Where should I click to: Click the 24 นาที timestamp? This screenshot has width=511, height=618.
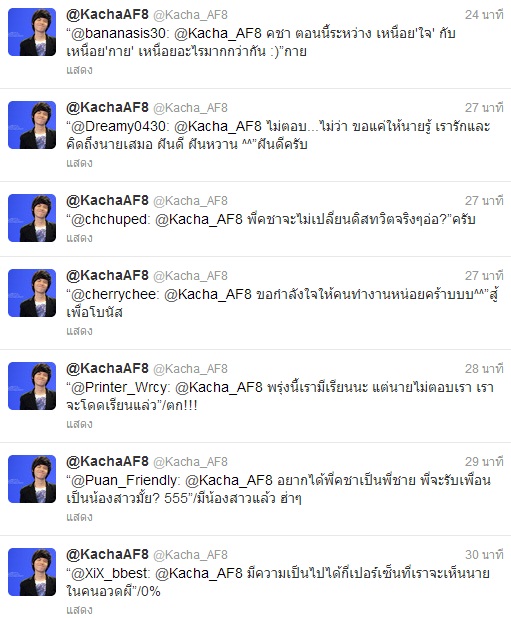tap(484, 15)
